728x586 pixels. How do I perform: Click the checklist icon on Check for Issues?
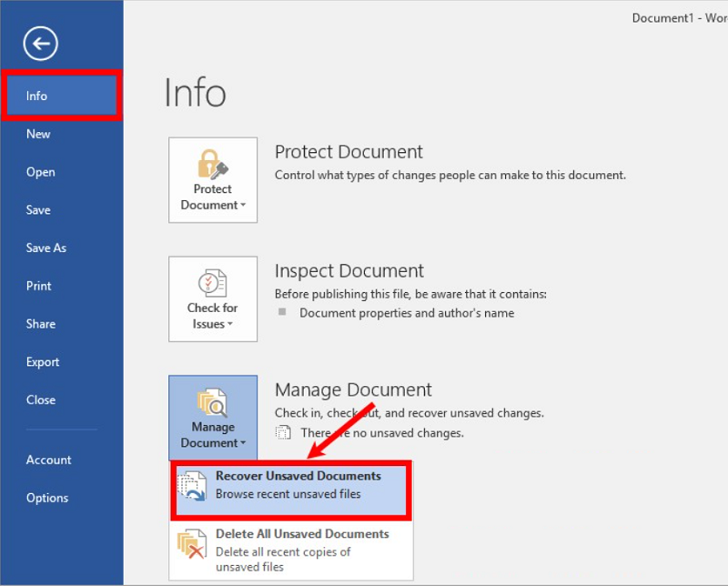pyautogui.click(x=212, y=282)
